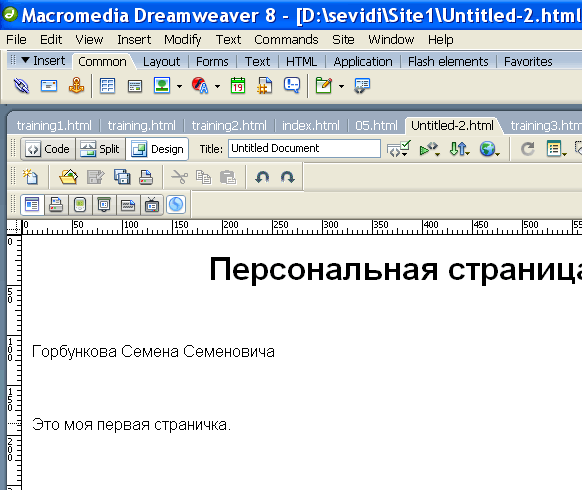Click the Email Link icon
The height and width of the screenshot is (490, 582).
[49, 86]
